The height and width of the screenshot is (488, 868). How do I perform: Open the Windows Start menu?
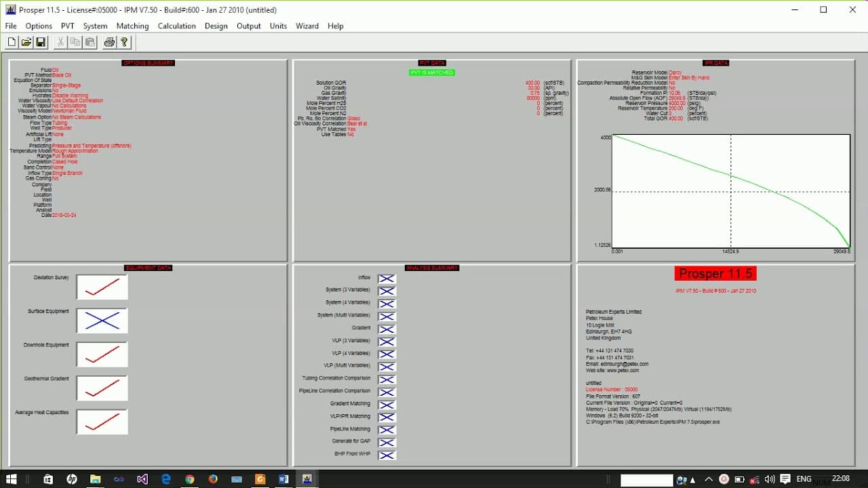[12, 479]
